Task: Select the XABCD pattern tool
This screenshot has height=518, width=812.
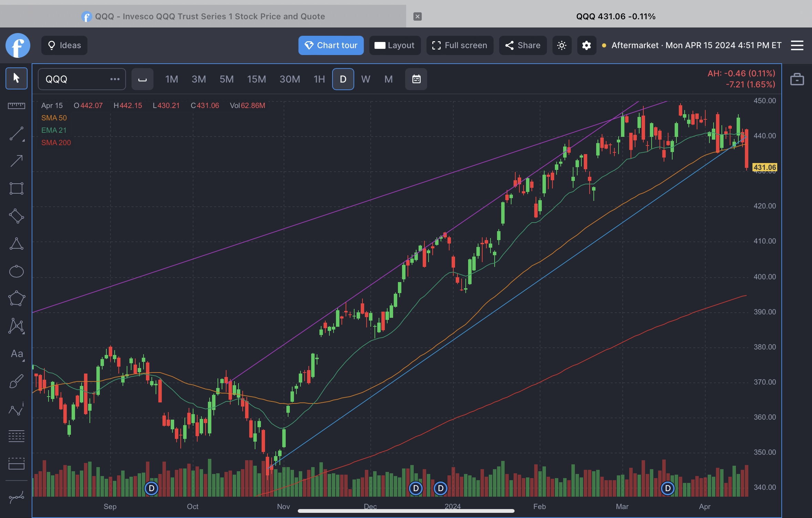Action: point(17,326)
